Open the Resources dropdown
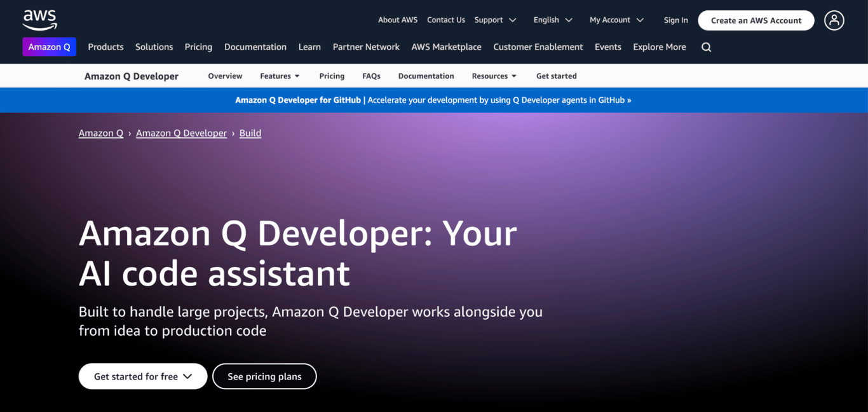The image size is (868, 412). pyautogui.click(x=494, y=76)
